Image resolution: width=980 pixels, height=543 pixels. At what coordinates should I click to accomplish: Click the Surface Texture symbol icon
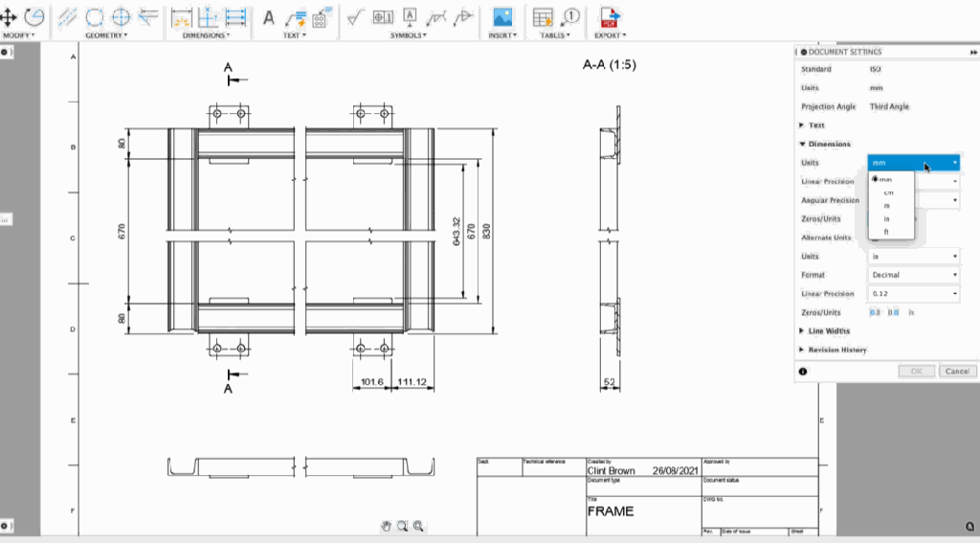355,16
